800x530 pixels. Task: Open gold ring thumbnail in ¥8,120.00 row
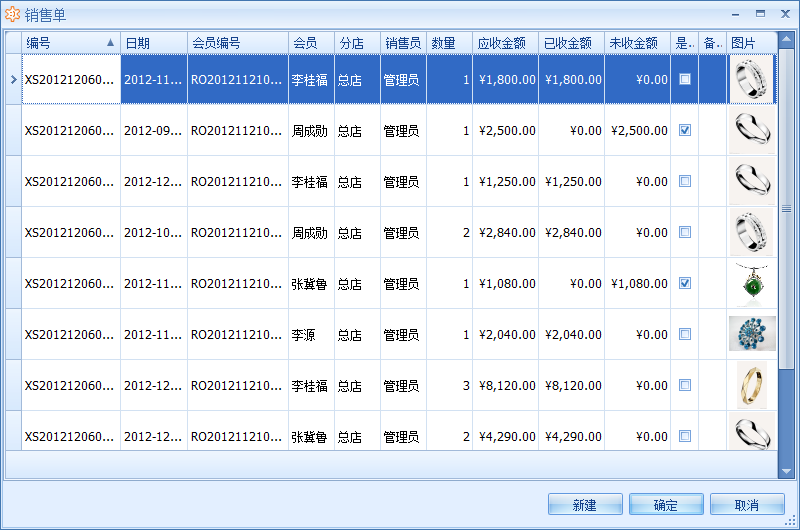tap(752, 385)
